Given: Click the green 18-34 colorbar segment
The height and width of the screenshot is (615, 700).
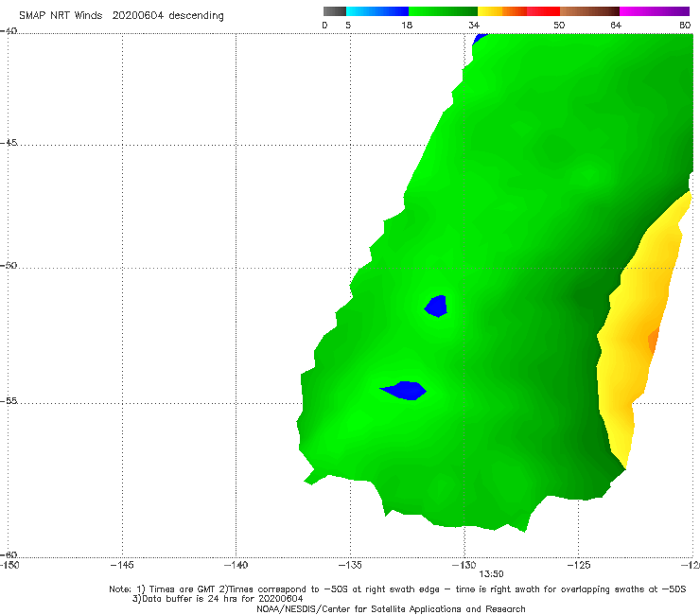Looking at the screenshot, I should click(443, 11).
